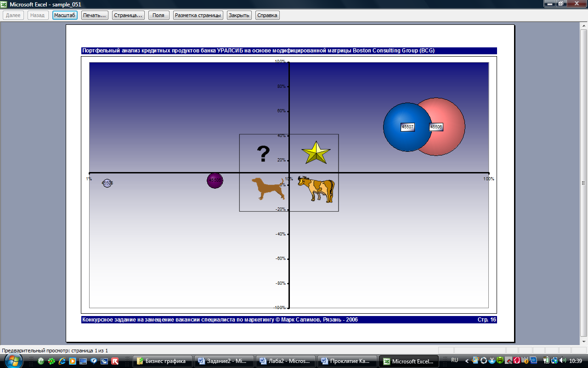Open Справка help

coord(267,15)
